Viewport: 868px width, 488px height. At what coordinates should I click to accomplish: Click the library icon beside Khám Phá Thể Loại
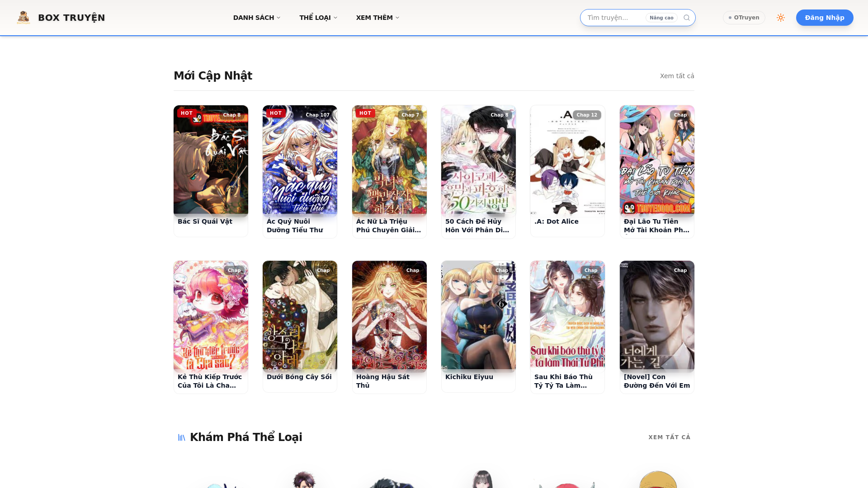[182, 437]
